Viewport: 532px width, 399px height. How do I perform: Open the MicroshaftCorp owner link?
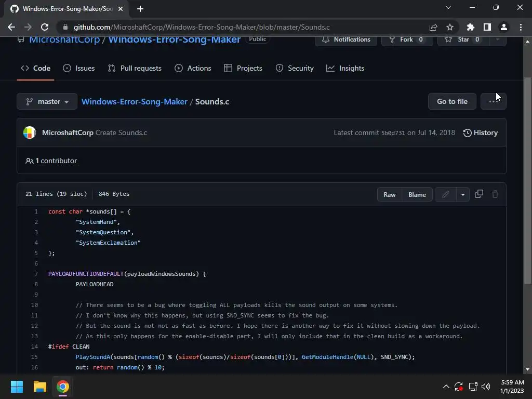tap(64, 39)
